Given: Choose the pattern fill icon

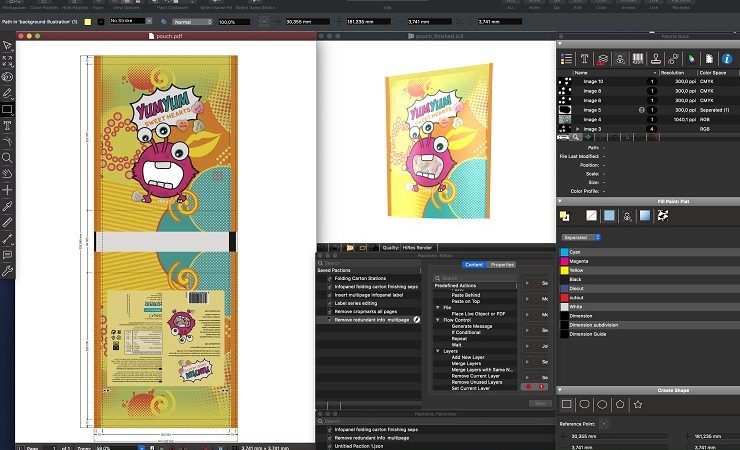Looking at the screenshot, I should [x=663, y=216].
